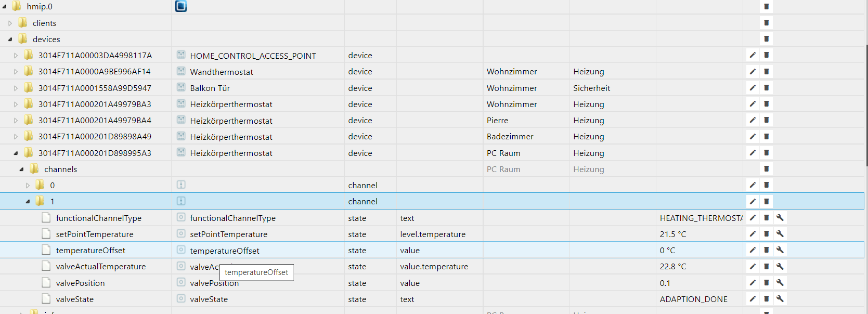
Task: Click the valvePosition value 0.1 cell
Action: pyautogui.click(x=665, y=283)
